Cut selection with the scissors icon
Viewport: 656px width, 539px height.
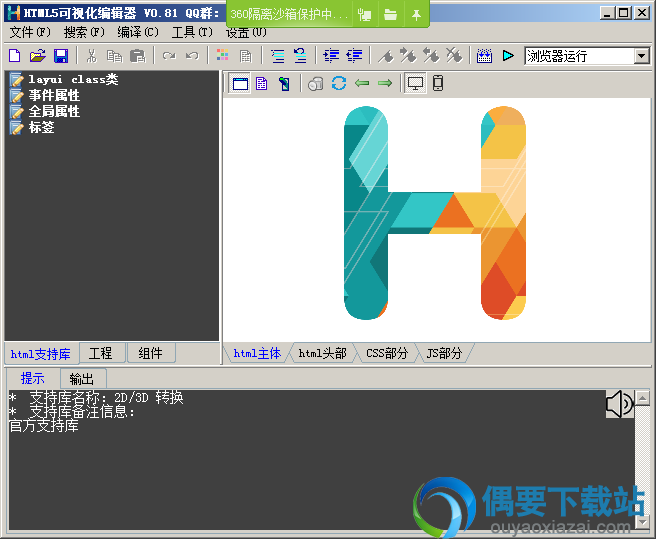(x=92, y=56)
